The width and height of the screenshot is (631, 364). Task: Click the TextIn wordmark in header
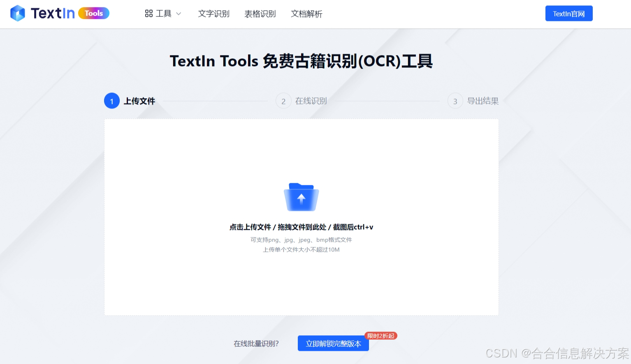[53, 14]
